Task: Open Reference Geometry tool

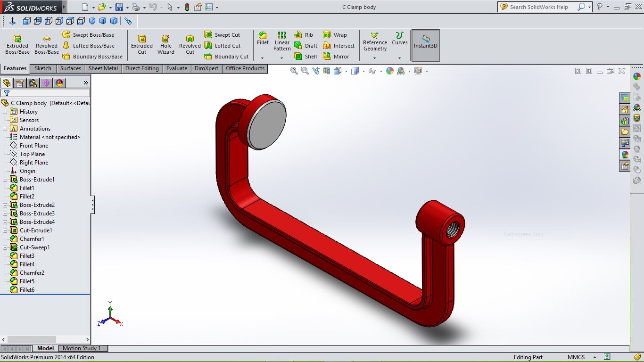Action: coord(375,41)
